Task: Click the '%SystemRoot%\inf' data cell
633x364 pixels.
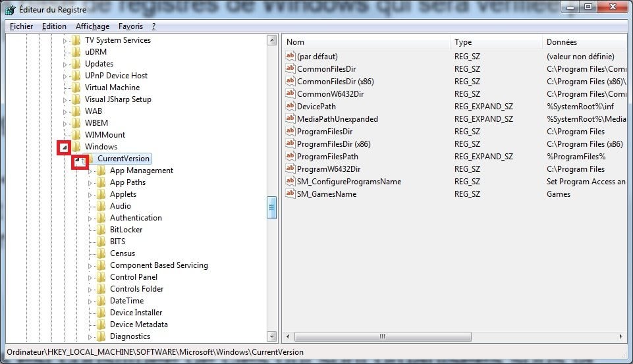Action: click(x=580, y=107)
